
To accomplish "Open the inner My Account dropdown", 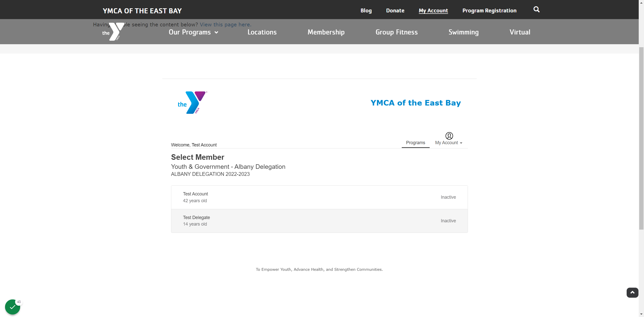I will pos(449,143).
